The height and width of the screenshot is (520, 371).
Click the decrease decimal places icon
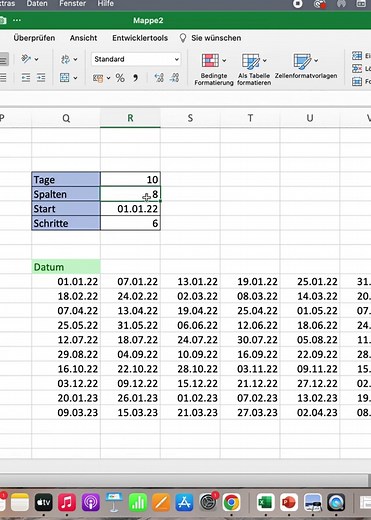click(x=174, y=78)
